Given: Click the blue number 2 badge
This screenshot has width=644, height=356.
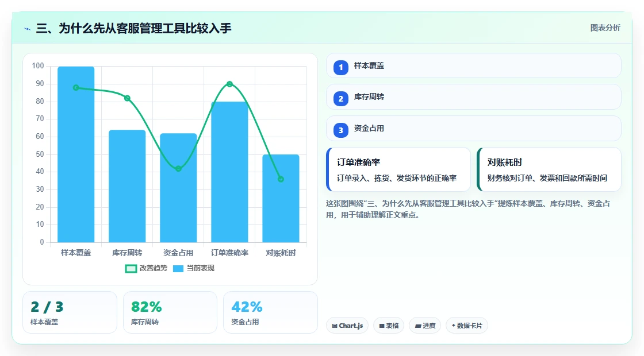Looking at the screenshot, I should point(340,98).
